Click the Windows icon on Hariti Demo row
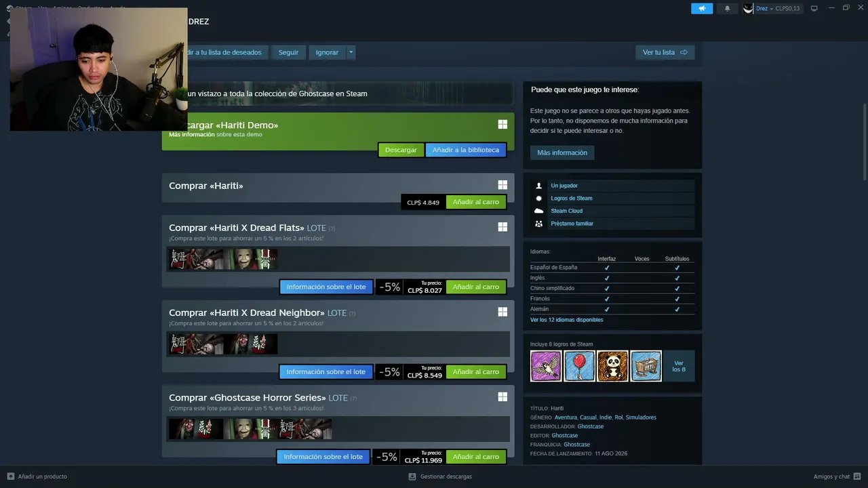Viewport: 868px width, 488px height. pos(502,124)
